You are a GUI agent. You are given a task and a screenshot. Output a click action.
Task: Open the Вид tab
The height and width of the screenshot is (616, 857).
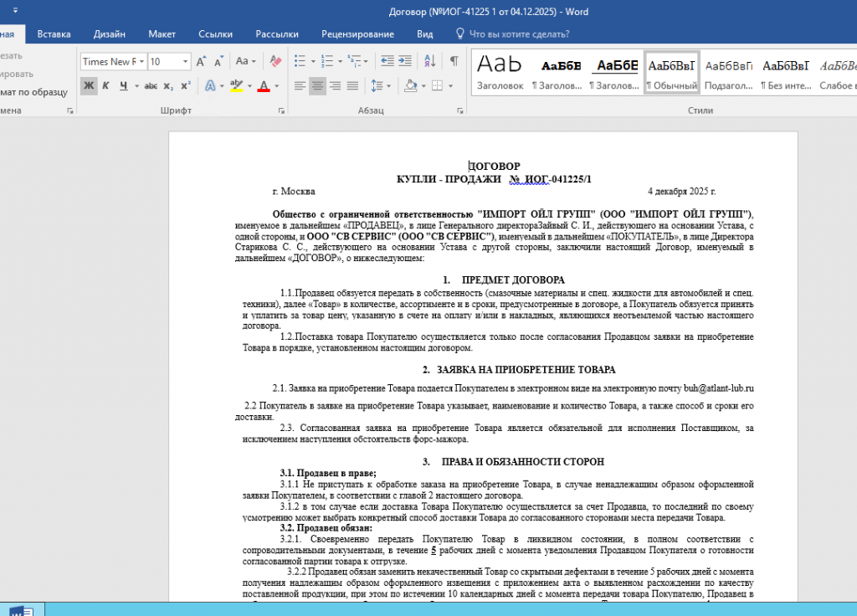(x=424, y=33)
